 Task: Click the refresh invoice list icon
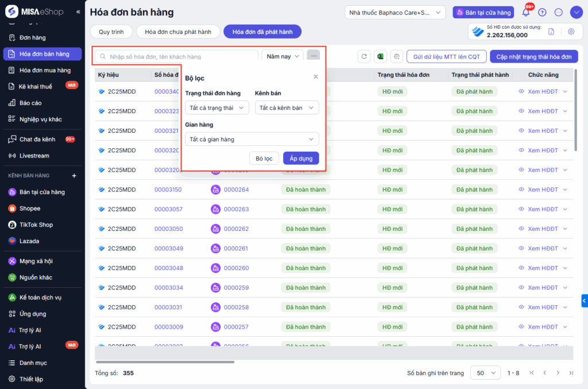click(364, 56)
